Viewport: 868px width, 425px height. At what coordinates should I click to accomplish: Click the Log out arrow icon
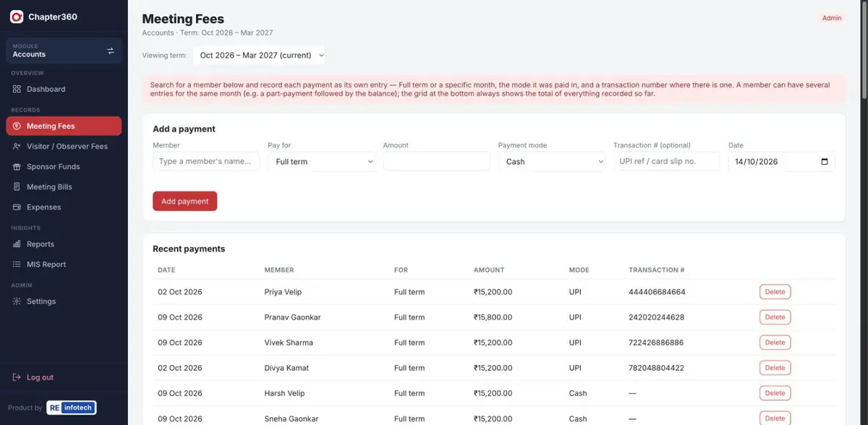tap(17, 377)
